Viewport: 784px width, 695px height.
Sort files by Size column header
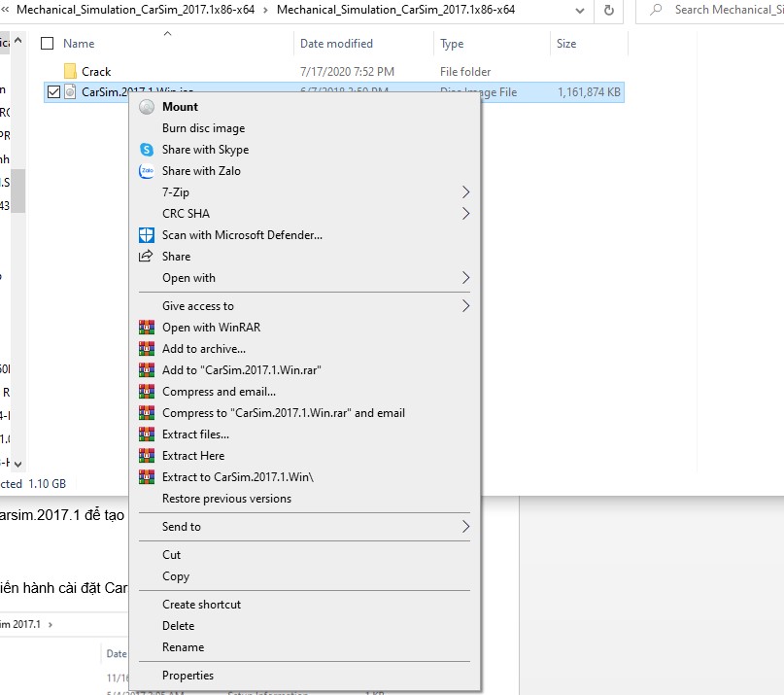point(566,44)
